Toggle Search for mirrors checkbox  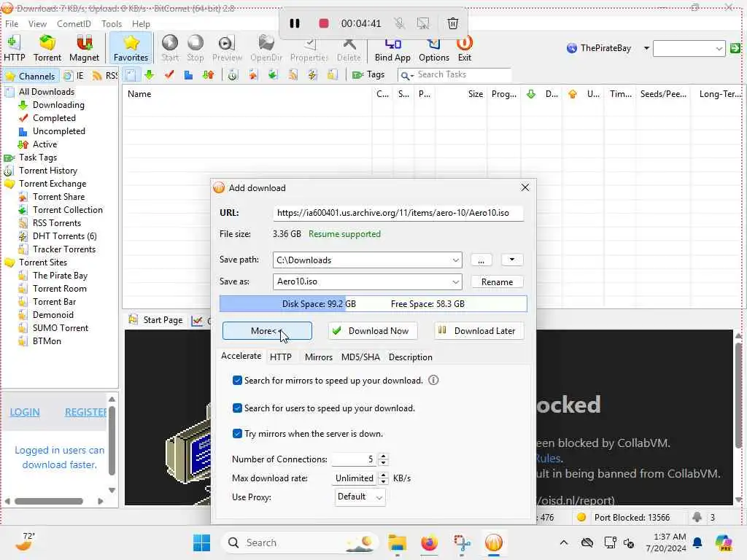click(237, 381)
